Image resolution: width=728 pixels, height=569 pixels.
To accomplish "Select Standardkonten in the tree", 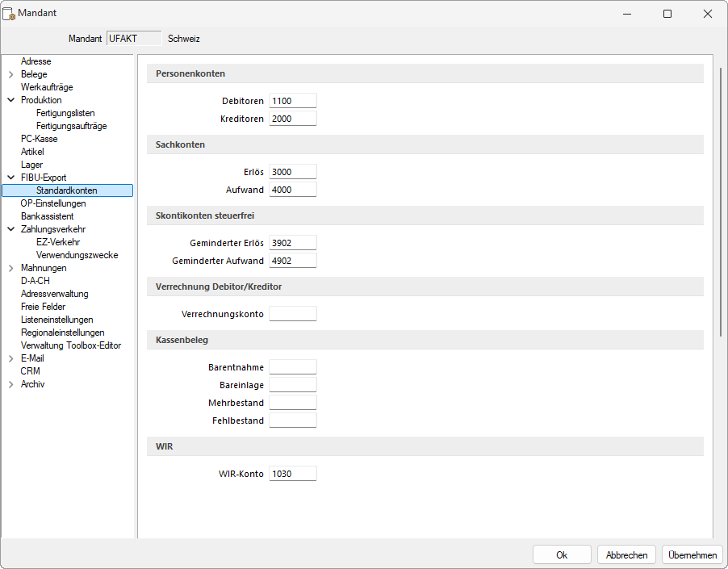I will pos(67,190).
